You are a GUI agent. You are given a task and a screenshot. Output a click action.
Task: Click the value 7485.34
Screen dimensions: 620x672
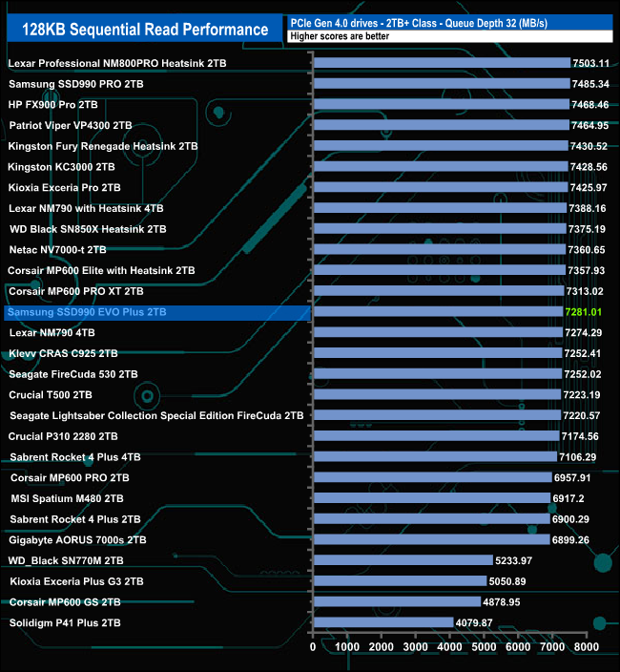click(x=590, y=84)
